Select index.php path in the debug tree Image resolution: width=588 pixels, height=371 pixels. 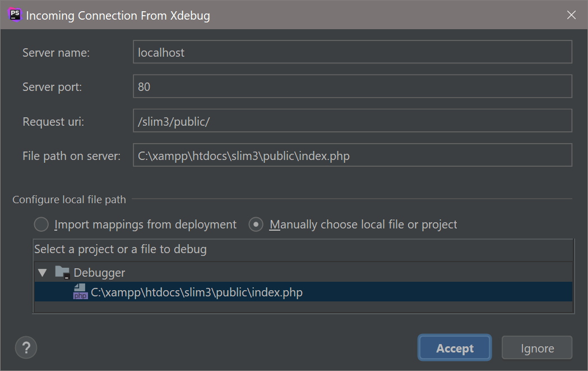[x=197, y=292]
